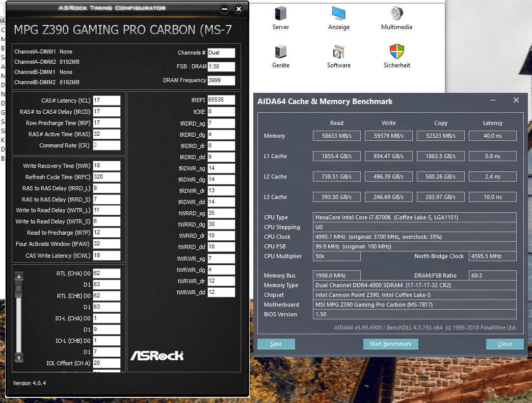Open the Anzeige monitor icon

tap(338, 14)
